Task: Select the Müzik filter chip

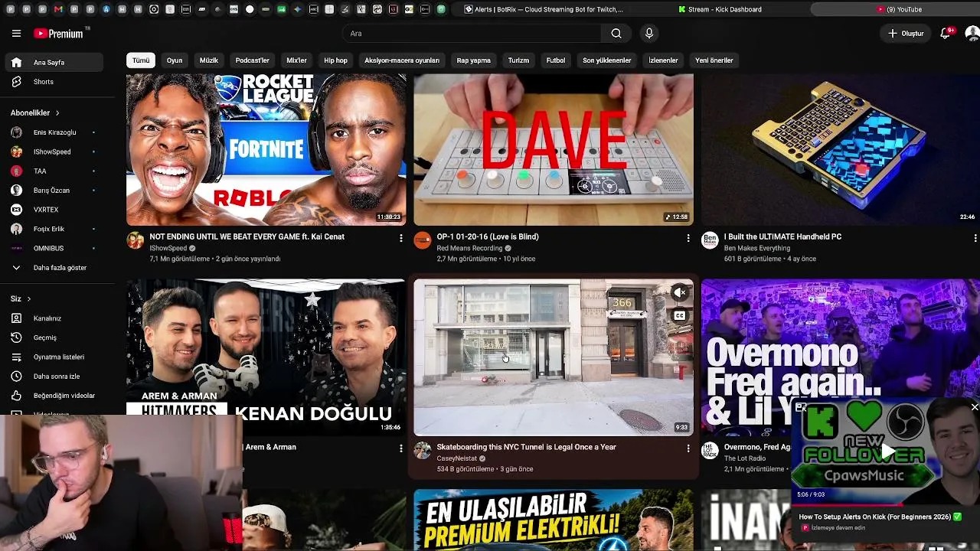Action: pos(209,60)
